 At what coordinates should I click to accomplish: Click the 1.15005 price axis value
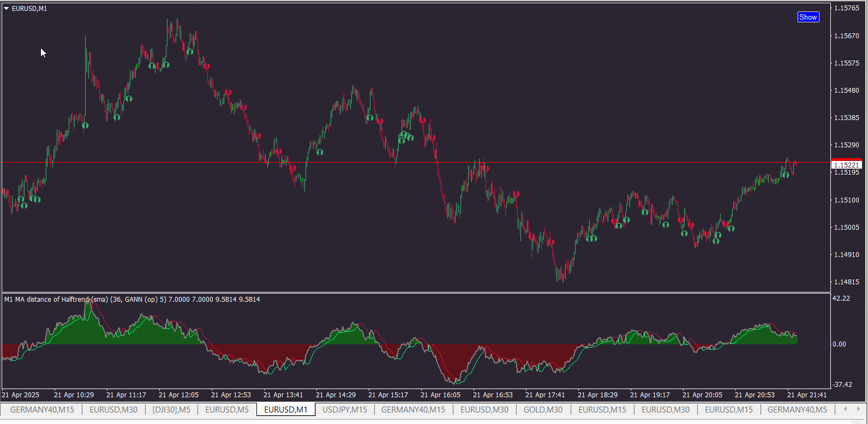click(x=847, y=227)
